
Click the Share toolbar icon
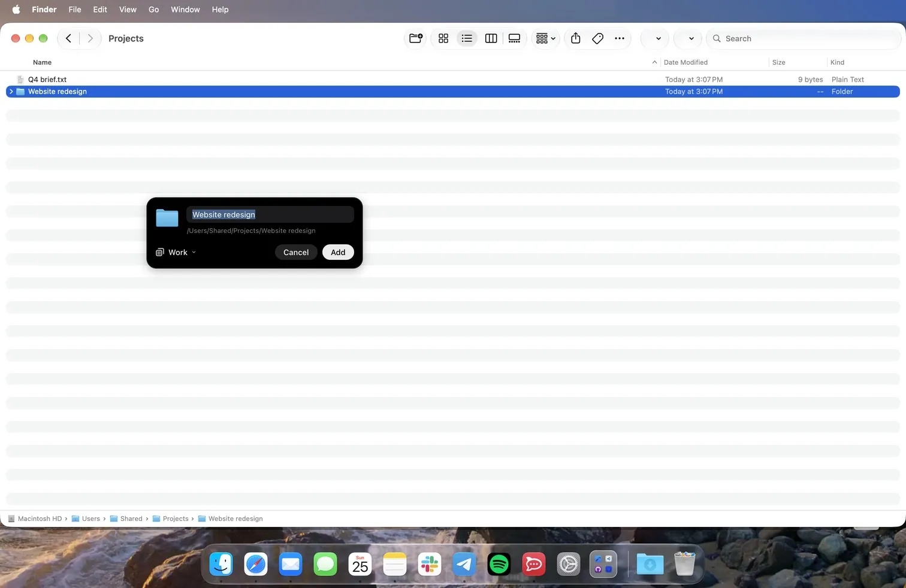pyautogui.click(x=576, y=38)
